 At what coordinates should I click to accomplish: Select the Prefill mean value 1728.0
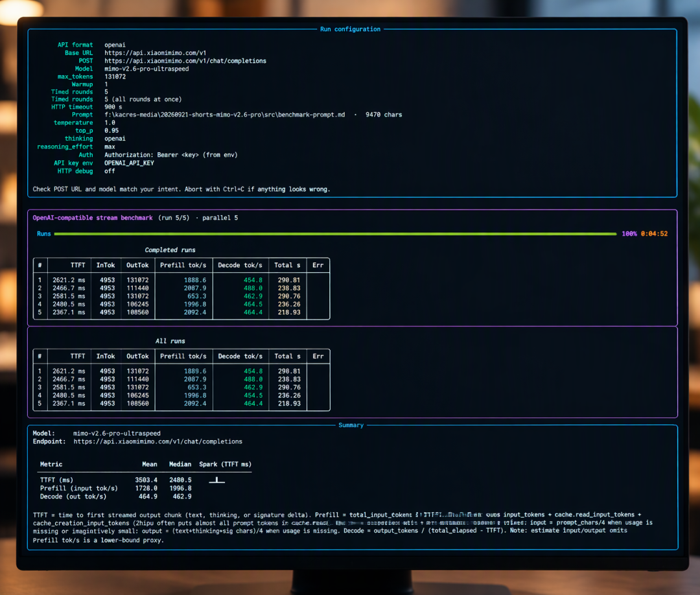coord(146,489)
